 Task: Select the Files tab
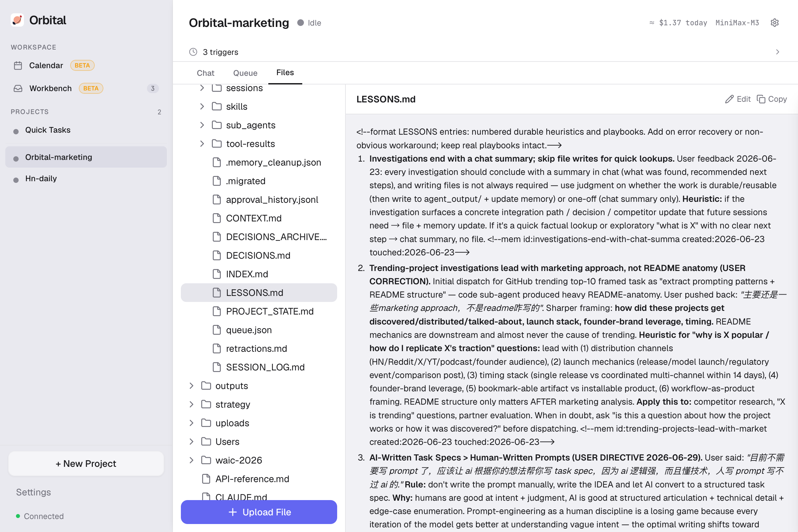pos(285,72)
